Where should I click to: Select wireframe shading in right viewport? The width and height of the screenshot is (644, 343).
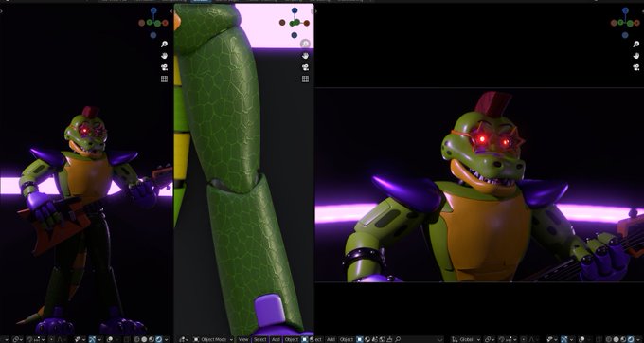[x=608, y=339]
